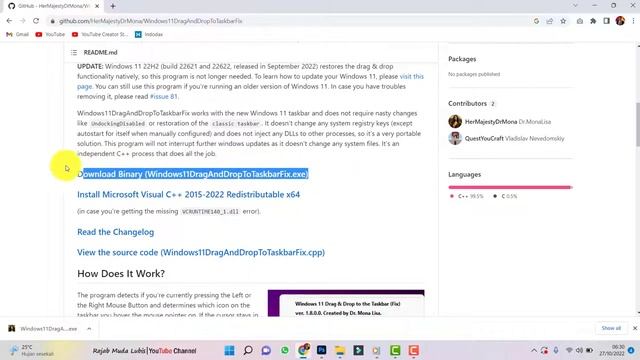This screenshot has width=640, height=360.
Task: Open the weather widget on taskbar
Action: click(x=31, y=350)
